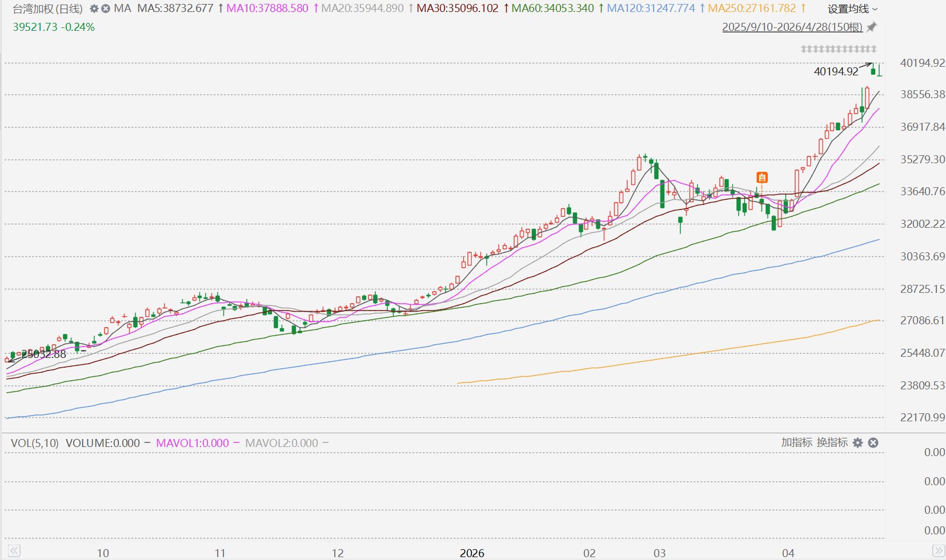Image resolution: width=946 pixels, height=560 pixels.
Task: Open date range 2025/9/10-2026/4/28 selector
Action: pyautogui.click(x=792, y=27)
